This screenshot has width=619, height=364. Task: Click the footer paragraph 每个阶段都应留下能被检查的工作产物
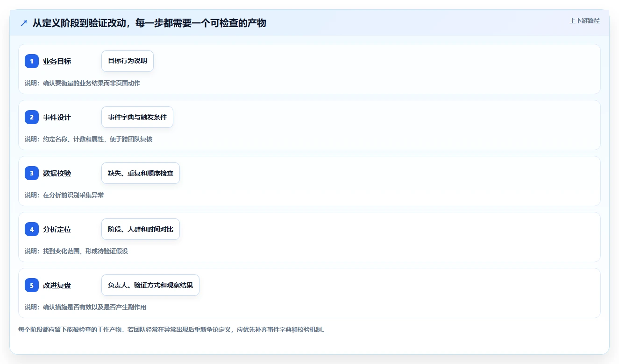[x=171, y=329]
